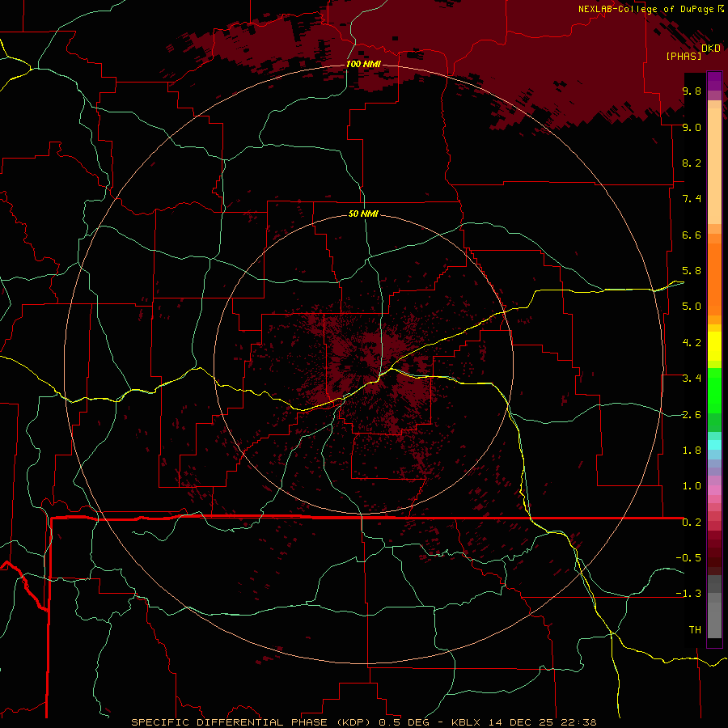The width and height of the screenshot is (728, 728).
Task: Click the 1.0 legend value
Action: 692,486
